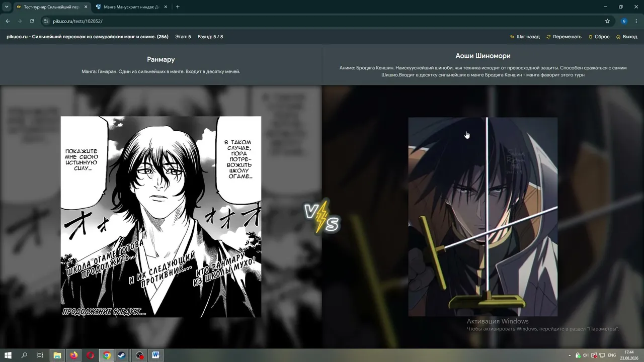Open Task View on the taskbar
644x362 pixels.
(x=40, y=355)
